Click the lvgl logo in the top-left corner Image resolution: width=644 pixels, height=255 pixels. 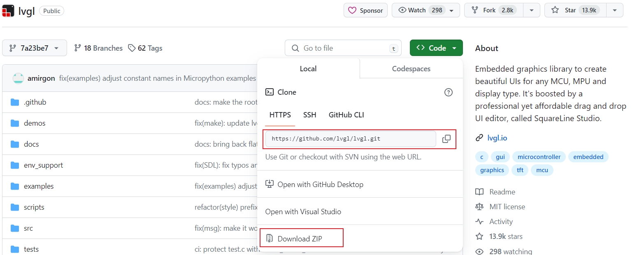point(8,10)
